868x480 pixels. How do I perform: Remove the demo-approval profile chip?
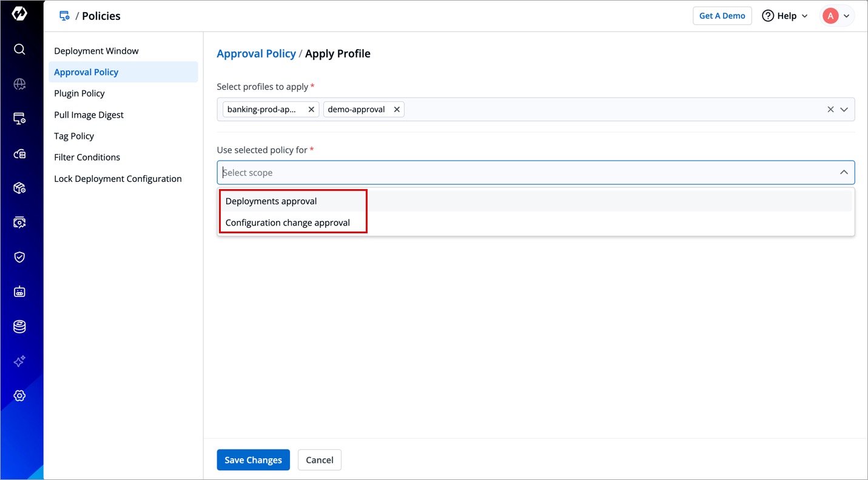pyautogui.click(x=397, y=110)
